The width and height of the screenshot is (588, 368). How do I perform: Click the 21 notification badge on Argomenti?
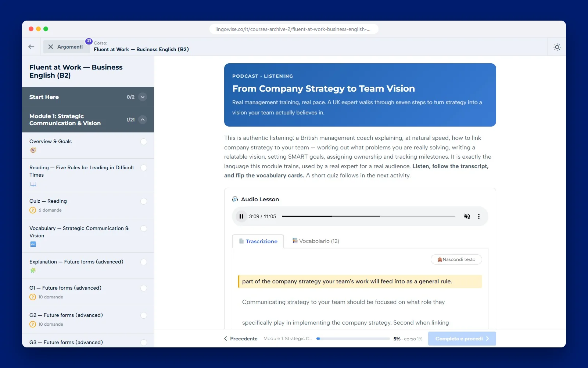pos(89,41)
